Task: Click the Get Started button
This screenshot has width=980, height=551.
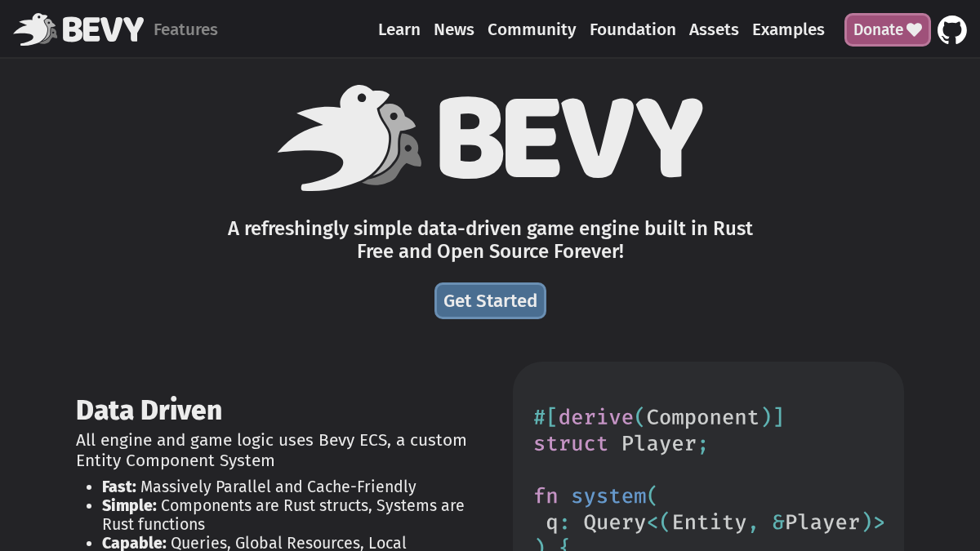Action: pos(490,300)
